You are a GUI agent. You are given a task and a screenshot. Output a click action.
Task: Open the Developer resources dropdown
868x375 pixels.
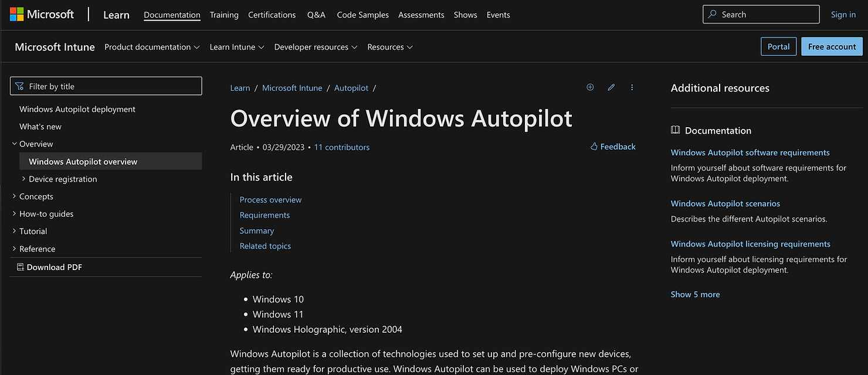(x=316, y=47)
